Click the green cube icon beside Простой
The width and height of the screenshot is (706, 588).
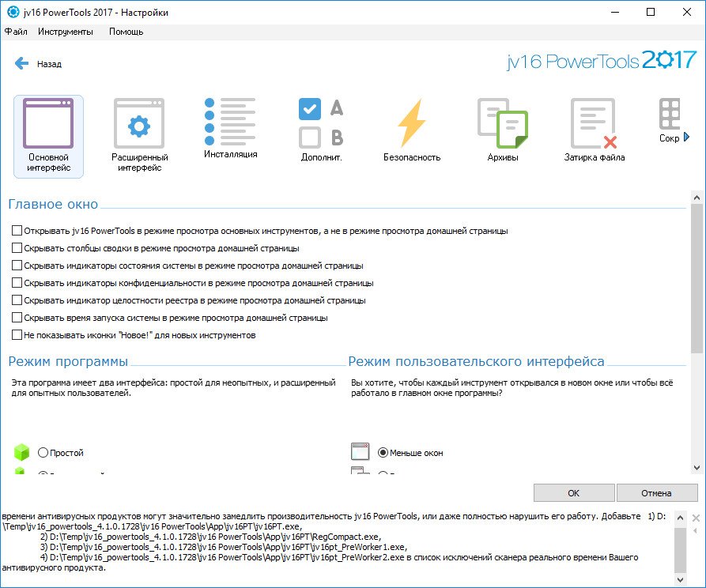[x=21, y=452]
